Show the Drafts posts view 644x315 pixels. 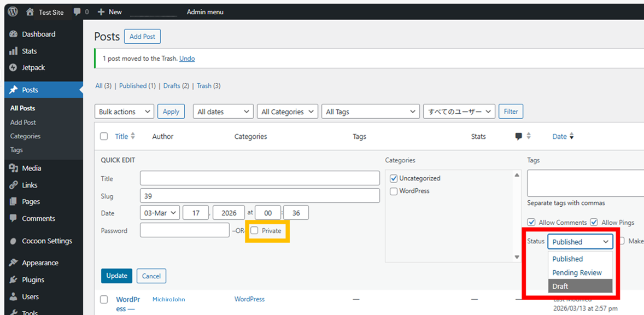click(x=172, y=86)
